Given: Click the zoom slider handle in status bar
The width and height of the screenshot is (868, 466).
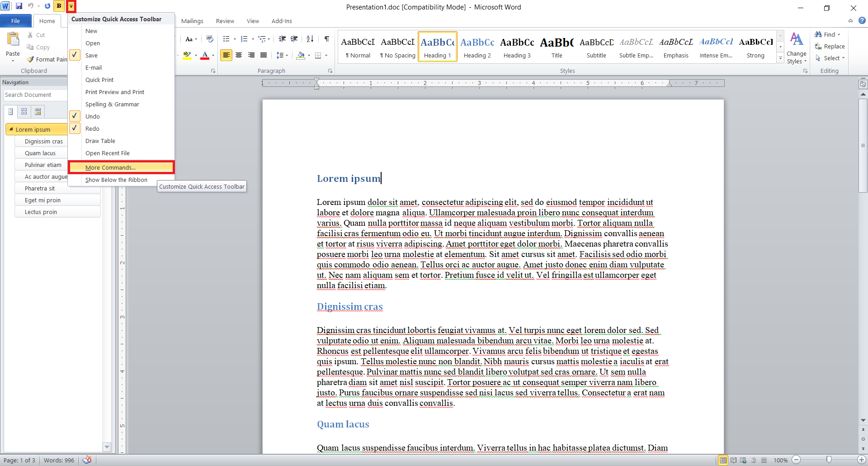Looking at the screenshot, I should coord(829,460).
